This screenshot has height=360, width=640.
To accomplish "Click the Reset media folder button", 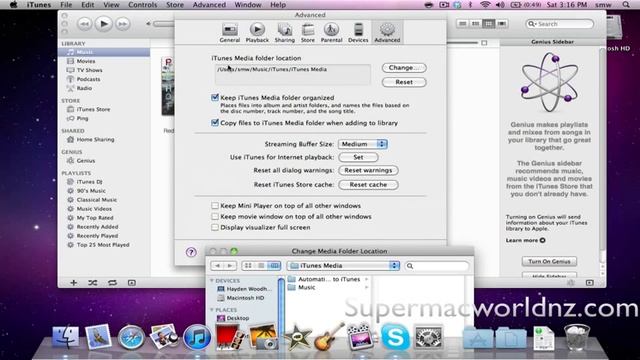I will pyautogui.click(x=404, y=82).
